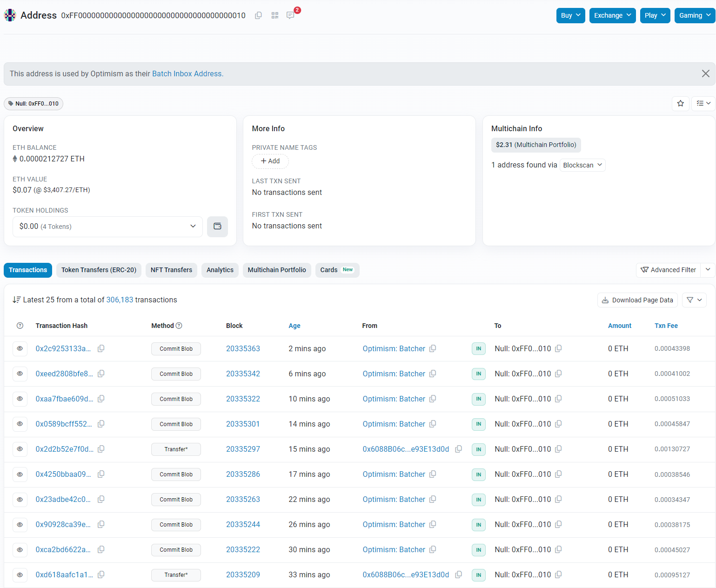This screenshot has height=588, width=716.
Task: Sort by Age column header
Action: click(294, 326)
